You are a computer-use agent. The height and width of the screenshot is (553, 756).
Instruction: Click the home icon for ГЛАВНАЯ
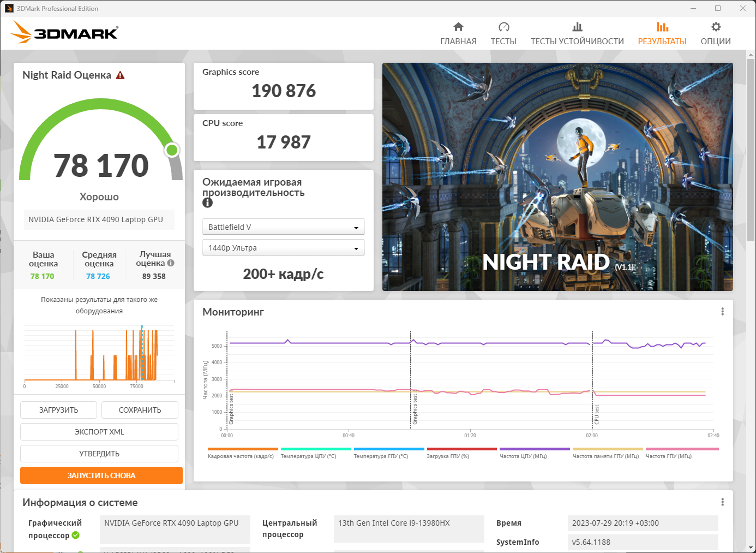click(458, 27)
